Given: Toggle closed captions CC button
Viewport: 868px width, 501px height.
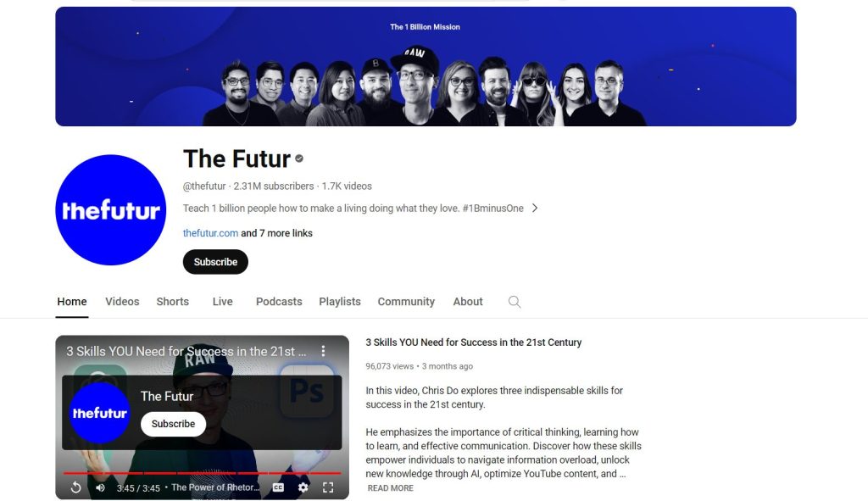Looking at the screenshot, I should 278,487.
